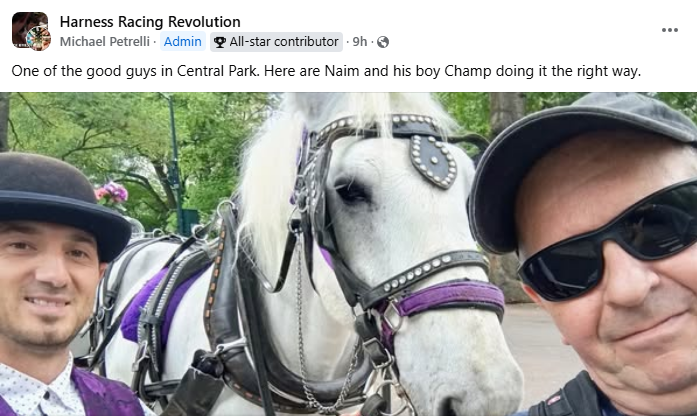
Task: Open the post permalink via 9h timestamp
Action: 360,42
